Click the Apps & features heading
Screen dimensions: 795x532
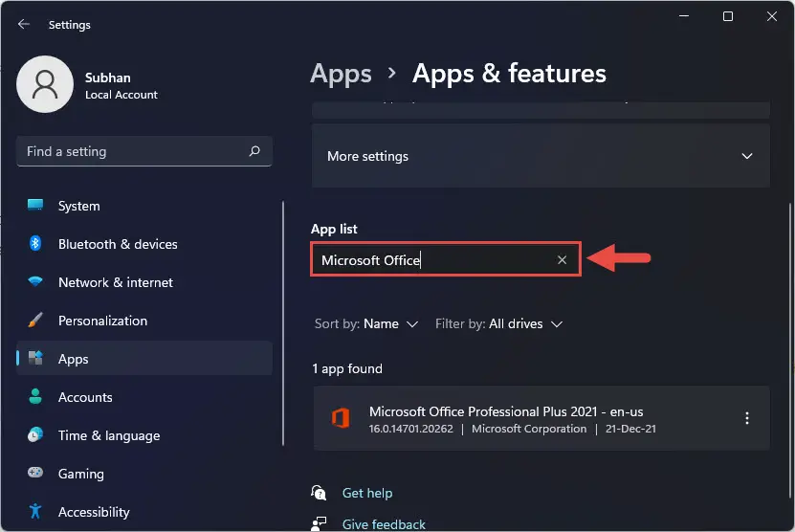[509, 73]
